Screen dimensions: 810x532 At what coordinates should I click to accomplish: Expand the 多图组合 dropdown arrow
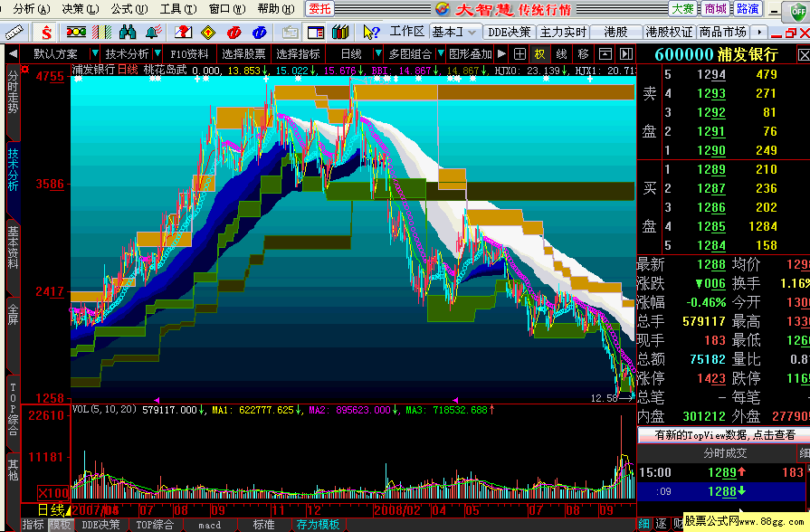coord(441,53)
